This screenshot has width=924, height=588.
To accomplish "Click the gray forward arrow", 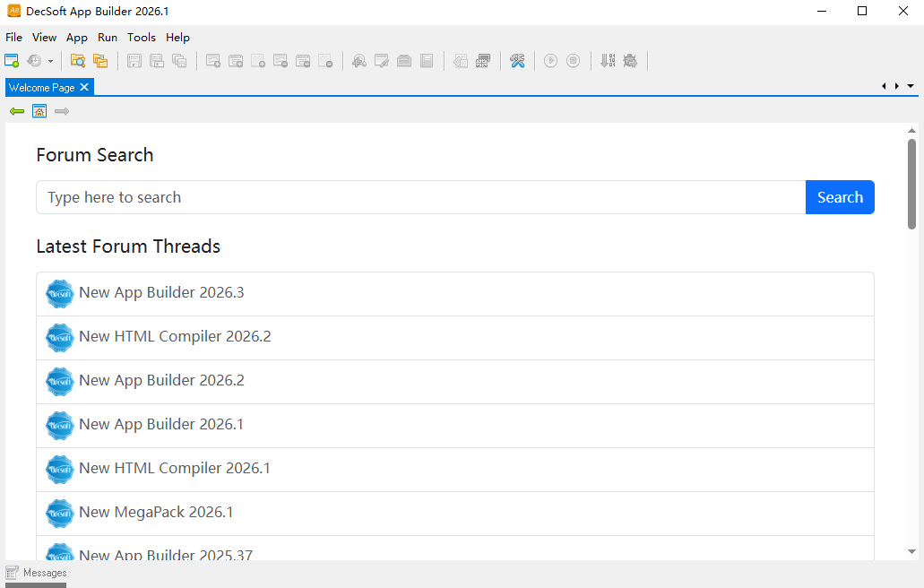I will point(62,111).
